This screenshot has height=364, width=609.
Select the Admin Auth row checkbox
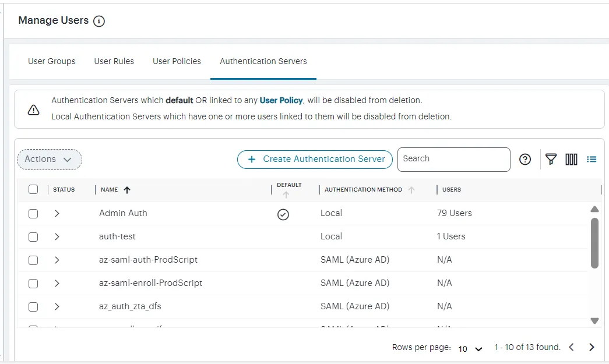pos(33,213)
